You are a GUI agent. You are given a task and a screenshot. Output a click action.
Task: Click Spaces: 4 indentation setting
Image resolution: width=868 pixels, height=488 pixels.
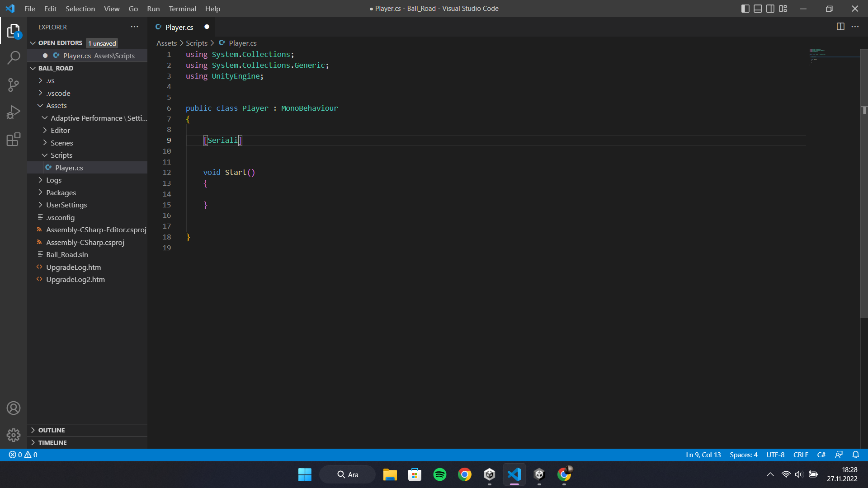tap(743, 455)
